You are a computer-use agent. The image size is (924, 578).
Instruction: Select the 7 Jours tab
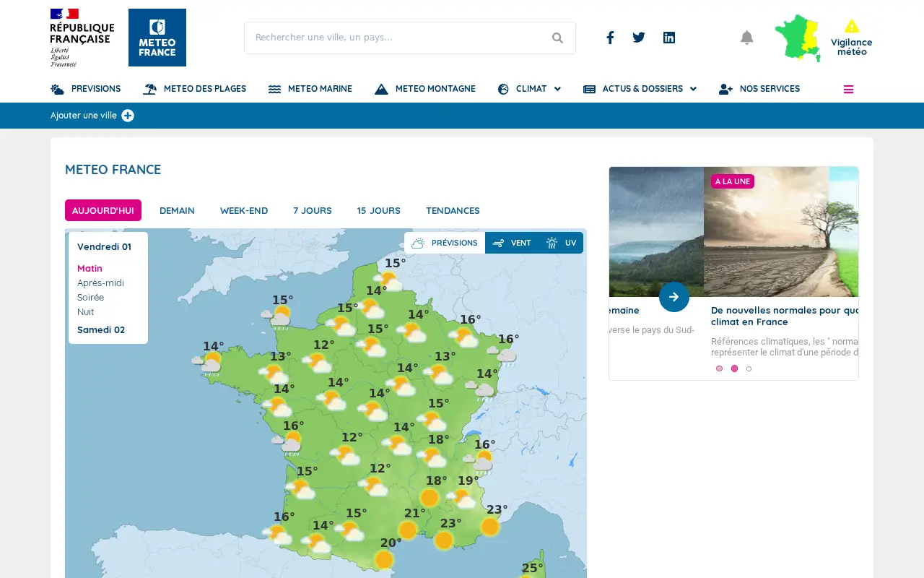(x=313, y=210)
